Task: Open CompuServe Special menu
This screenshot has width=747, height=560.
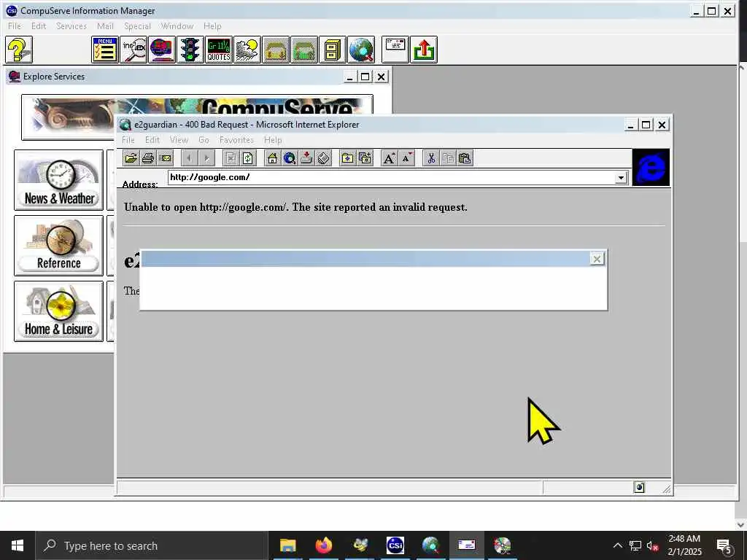Action: pyautogui.click(x=137, y=26)
